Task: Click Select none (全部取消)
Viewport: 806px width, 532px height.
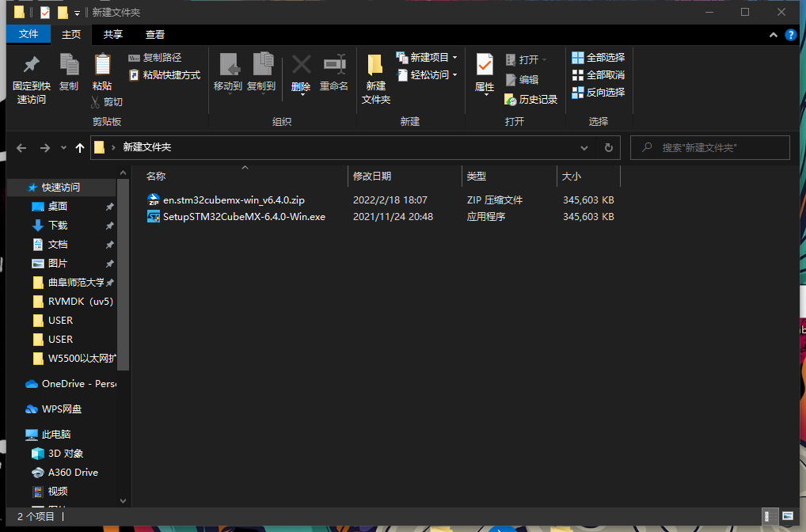Action: pyautogui.click(x=599, y=75)
